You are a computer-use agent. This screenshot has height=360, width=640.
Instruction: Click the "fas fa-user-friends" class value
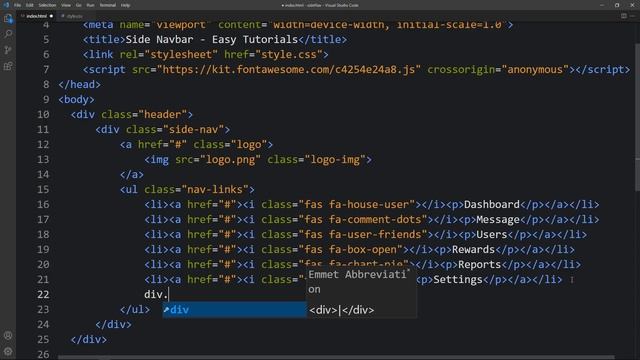click(363, 235)
